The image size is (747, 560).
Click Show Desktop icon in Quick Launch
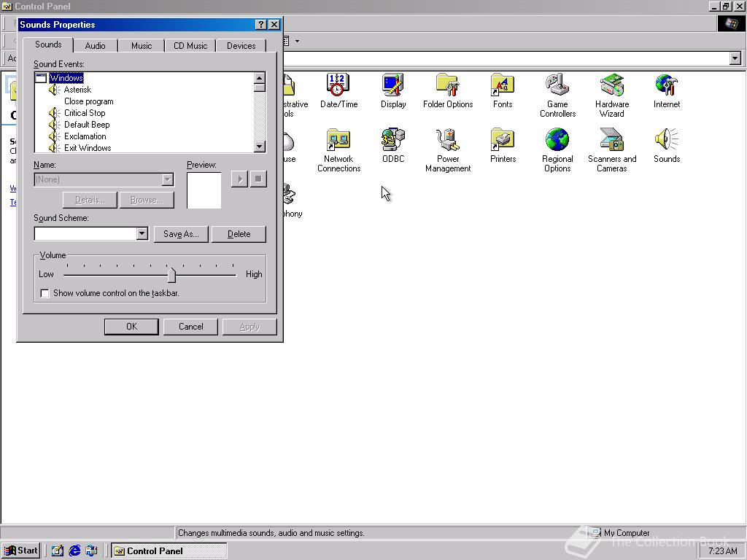click(58, 551)
